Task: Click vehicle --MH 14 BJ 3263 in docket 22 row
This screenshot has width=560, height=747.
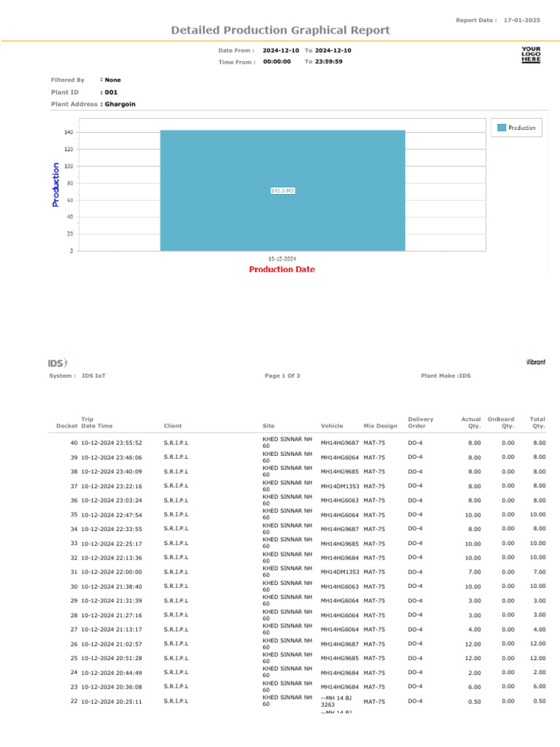Action: click(336, 701)
